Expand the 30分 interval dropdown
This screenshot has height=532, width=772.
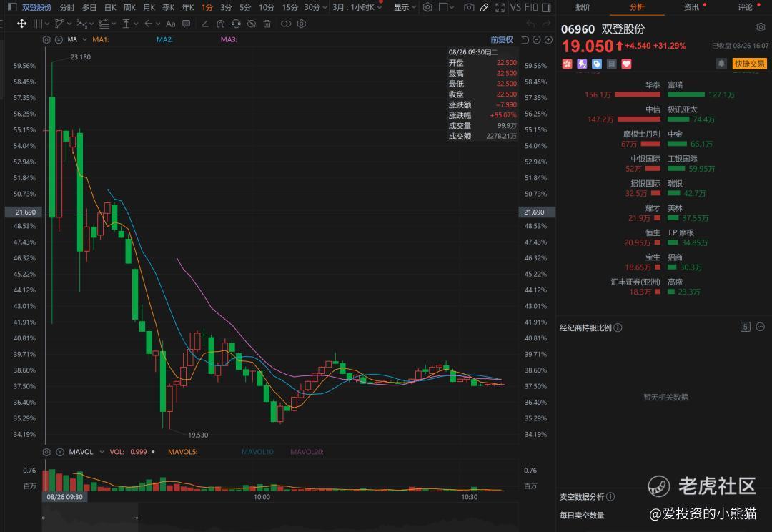click(325, 7)
